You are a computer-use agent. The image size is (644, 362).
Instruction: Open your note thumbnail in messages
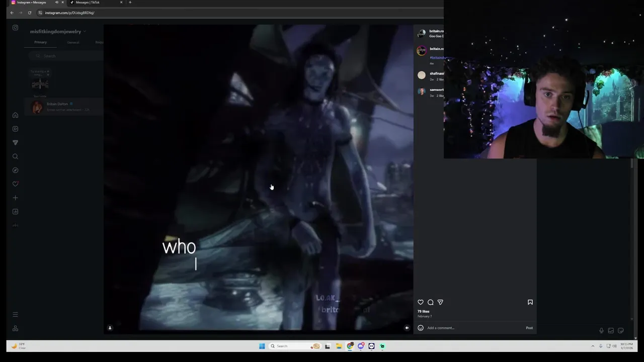click(40, 83)
